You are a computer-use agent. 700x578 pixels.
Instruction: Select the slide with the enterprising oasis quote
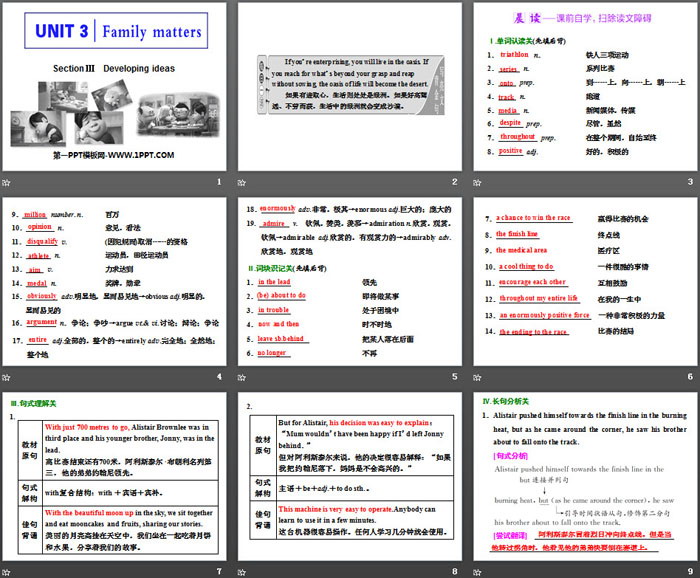click(x=350, y=88)
